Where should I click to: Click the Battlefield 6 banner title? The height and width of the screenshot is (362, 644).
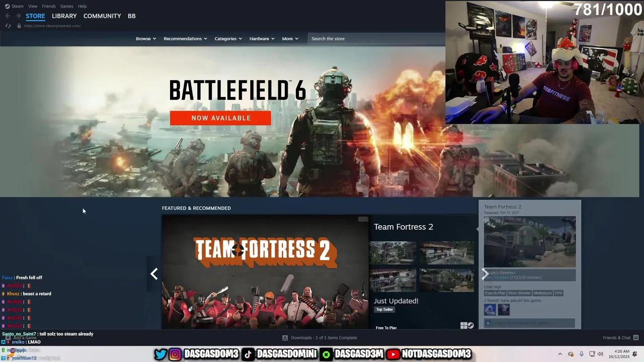tap(237, 90)
